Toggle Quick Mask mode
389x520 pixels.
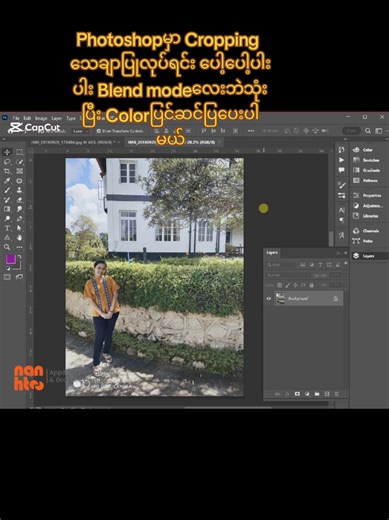click(7, 277)
